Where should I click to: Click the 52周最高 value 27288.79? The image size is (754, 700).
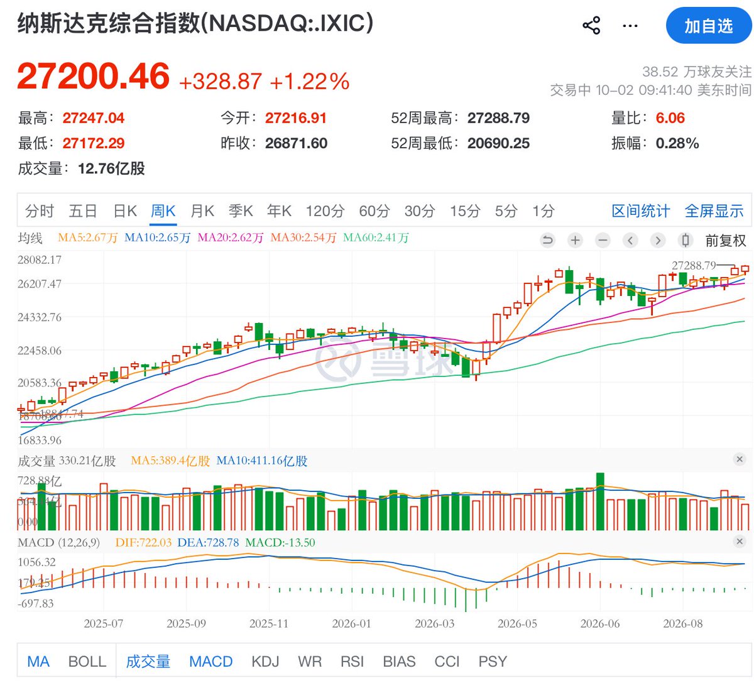[x=498, y=118]
